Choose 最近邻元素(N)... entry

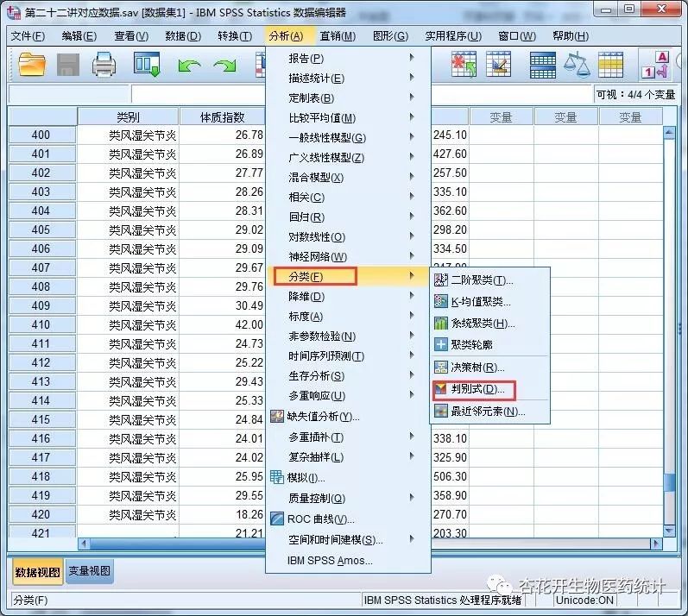tap(488, 412)
